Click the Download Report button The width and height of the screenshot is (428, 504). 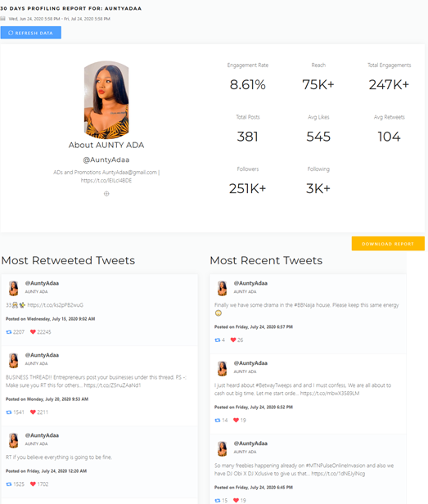(388, 244)
